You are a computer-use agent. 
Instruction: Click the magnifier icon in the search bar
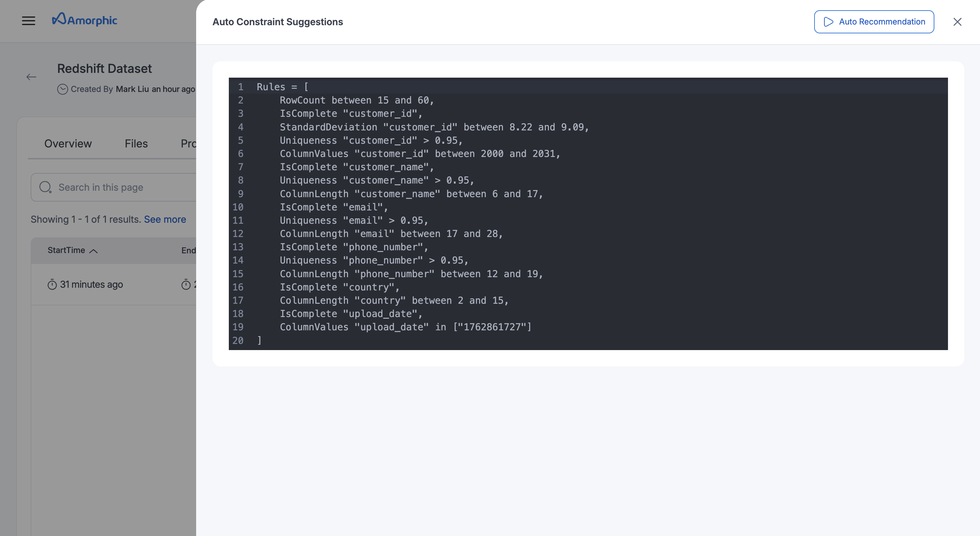(x=46, y=187)
